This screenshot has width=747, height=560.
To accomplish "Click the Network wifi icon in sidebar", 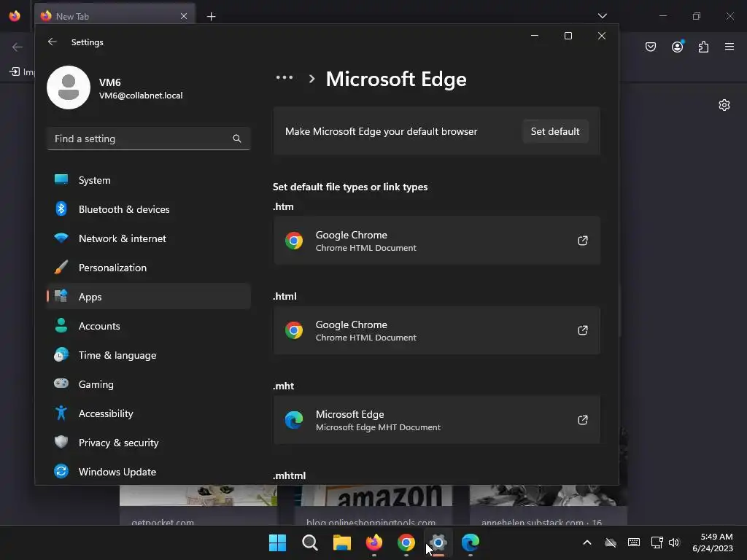I will click(x=61, y=238).
